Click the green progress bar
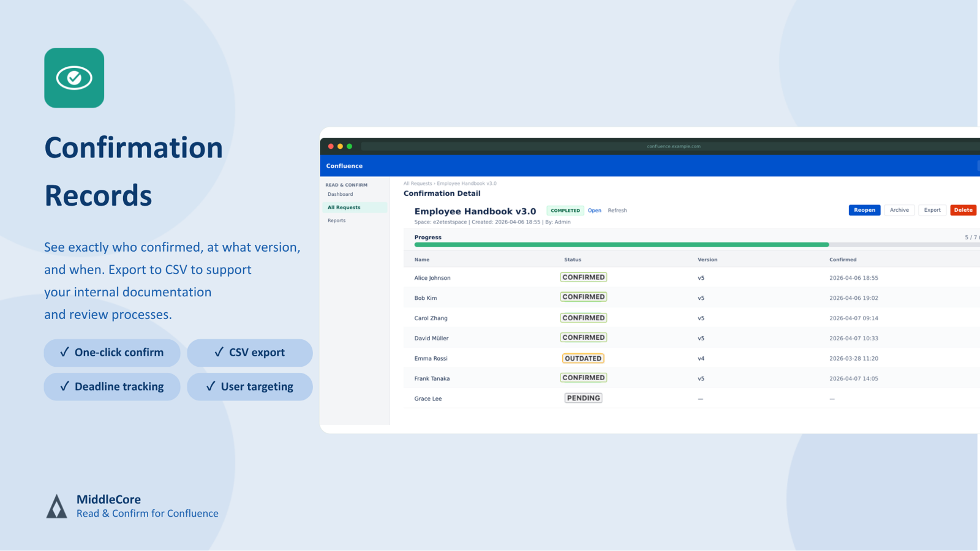Viewport: 980px width, 551px height. pyautogui.click(x=622, y=244)
